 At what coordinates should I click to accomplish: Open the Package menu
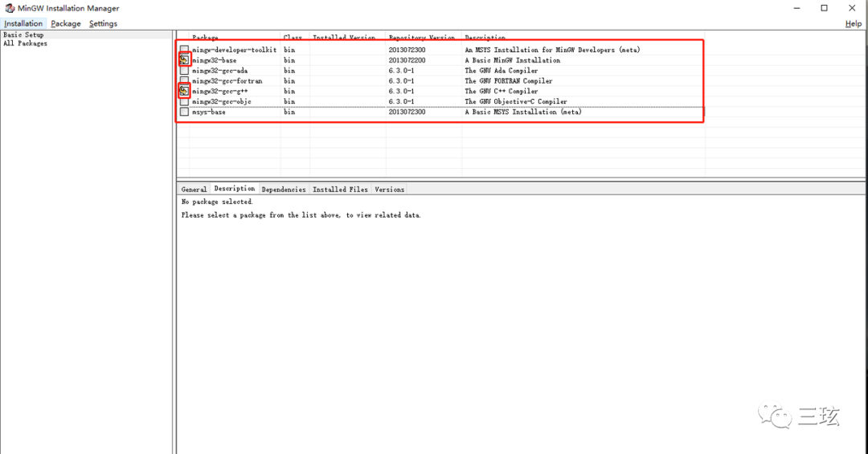66,23
